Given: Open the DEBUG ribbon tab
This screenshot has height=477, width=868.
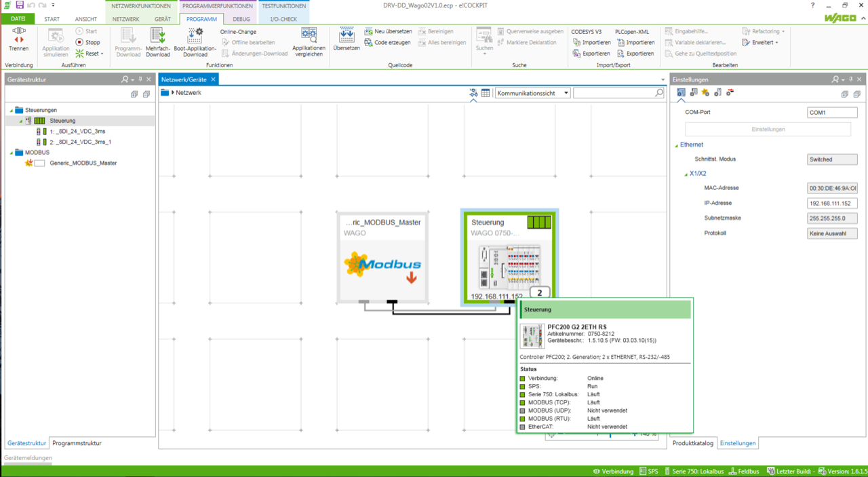Looking at the screenshot, I should coord(241,19).
